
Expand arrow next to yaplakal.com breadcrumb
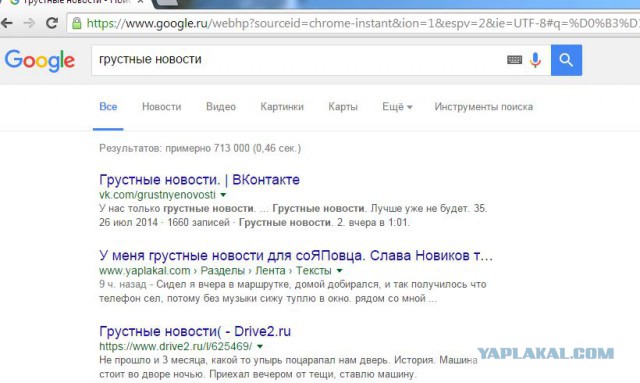pos(340,271)
